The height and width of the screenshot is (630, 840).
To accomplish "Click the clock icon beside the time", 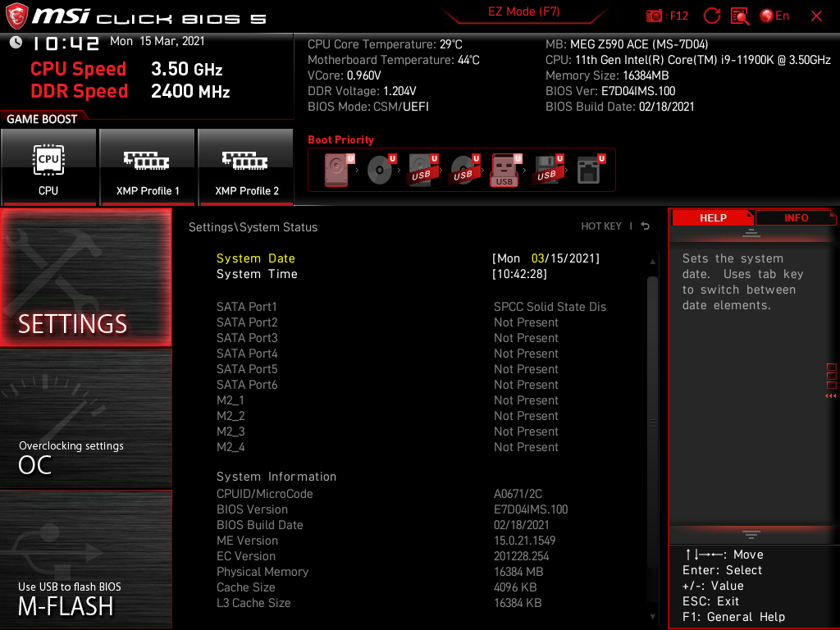I will coord(16,42).
